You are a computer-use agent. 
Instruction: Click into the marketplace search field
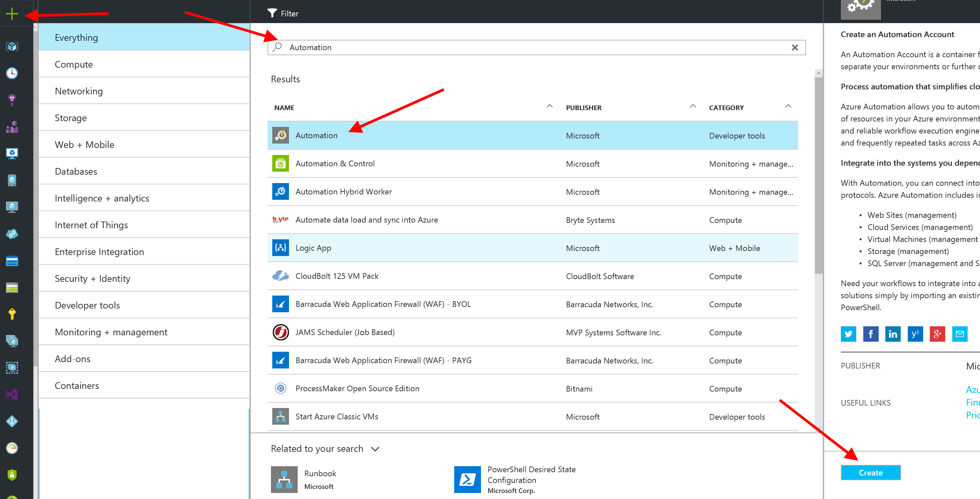point(532,48)
